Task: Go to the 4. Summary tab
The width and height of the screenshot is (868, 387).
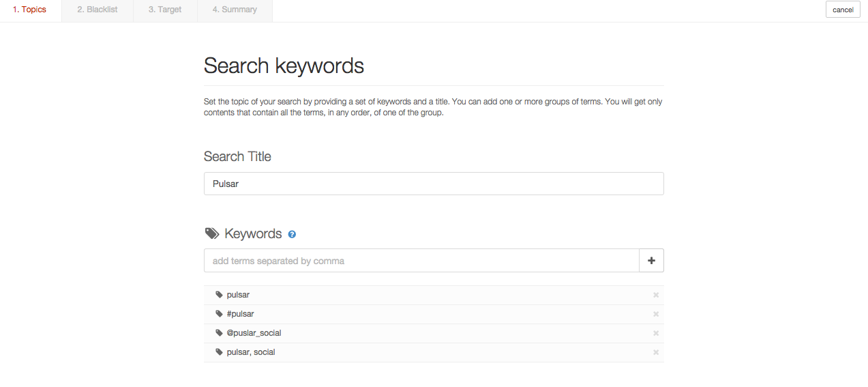Action: coord(235,10)
